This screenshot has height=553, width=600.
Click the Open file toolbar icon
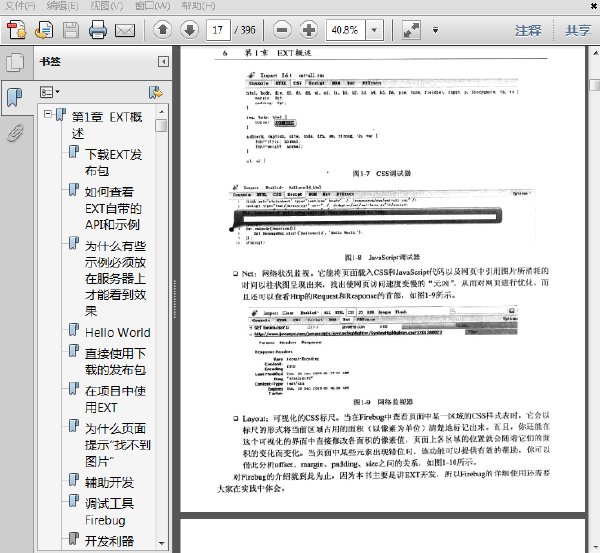tap(44, 30)
